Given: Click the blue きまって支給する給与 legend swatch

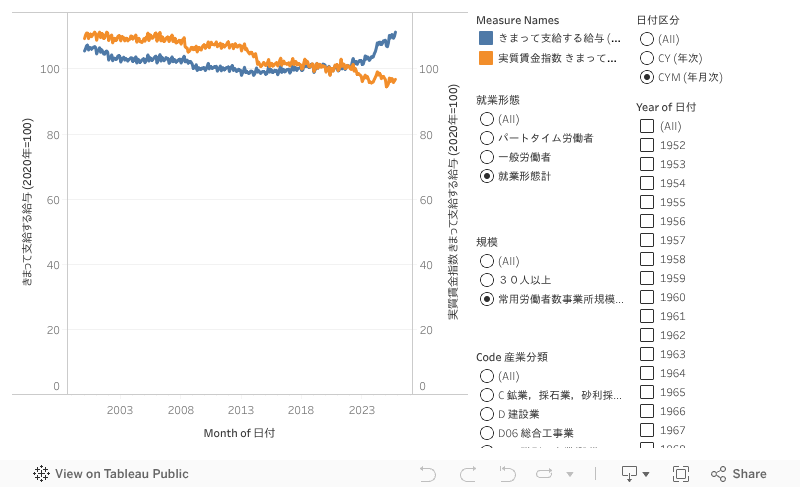Looking at the screenshot, I should click(486, 38).
